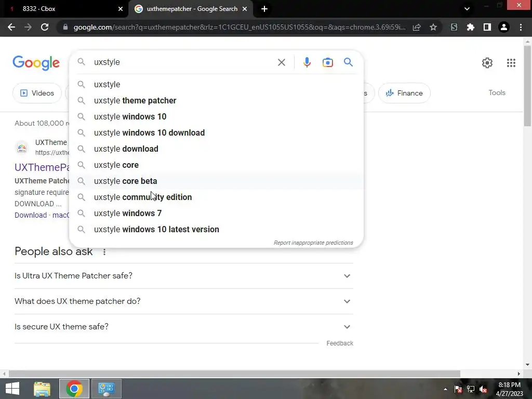Click the Google logo
This screenshot has height=399, width=532.
coord(36,63)
